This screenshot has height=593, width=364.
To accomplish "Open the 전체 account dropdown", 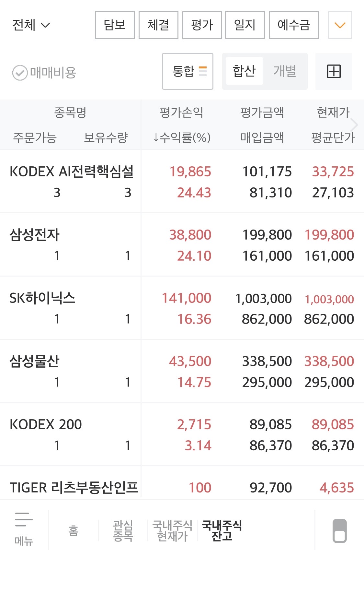I will tap(31, 25).
